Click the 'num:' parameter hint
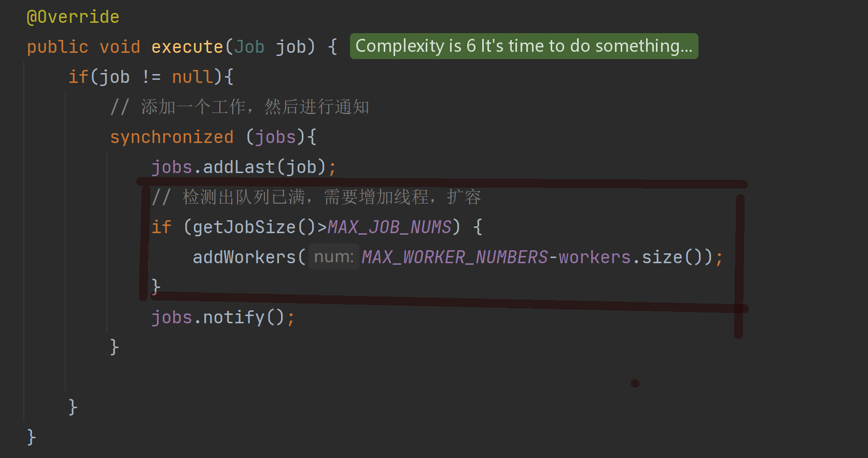Image resolution: width=868 pixels, height=458 pixels. pyautogui.click(x=334, y=257)
